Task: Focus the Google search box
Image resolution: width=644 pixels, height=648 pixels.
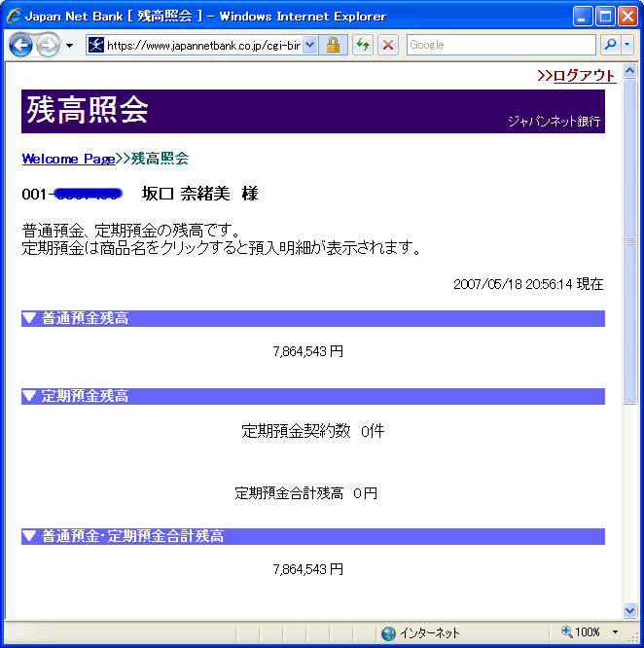Action: pyautogui.click(x=501, y=45)
